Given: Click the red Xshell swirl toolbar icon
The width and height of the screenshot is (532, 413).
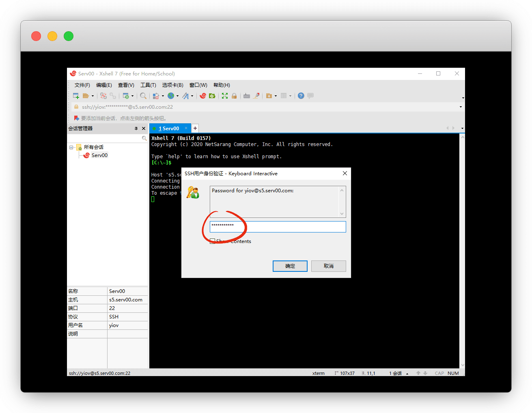Looking at the screenshot, I should 203,96.
